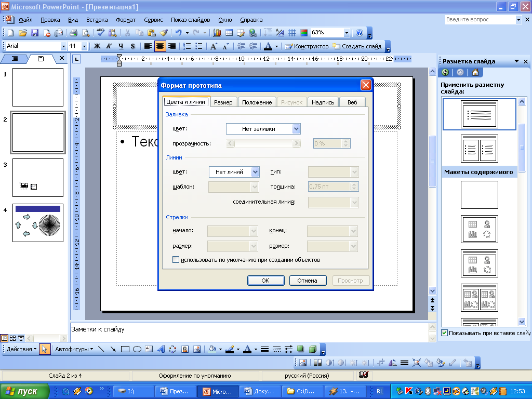The width and height of the screenshot is (532, 399).
Task: Increase font size icon
Action: pyautogui.click(x=214, y=46)
